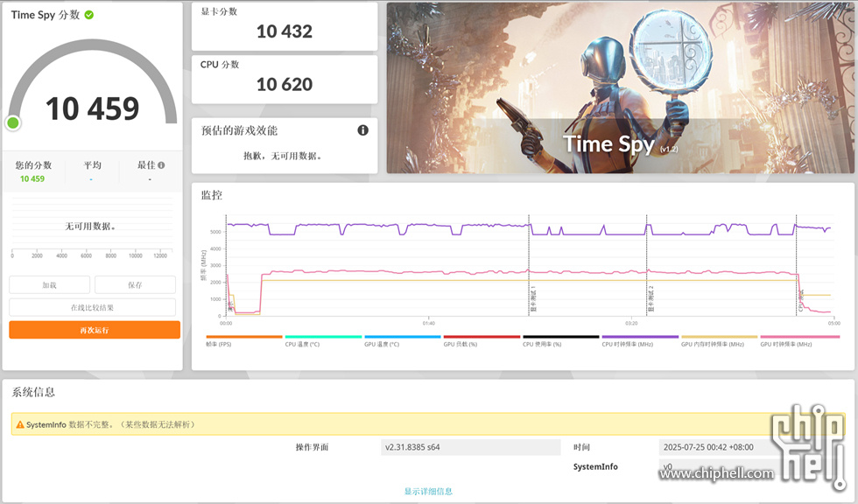Click the 系统信息 section heading
858x504 pixels.
coord(33,392)
